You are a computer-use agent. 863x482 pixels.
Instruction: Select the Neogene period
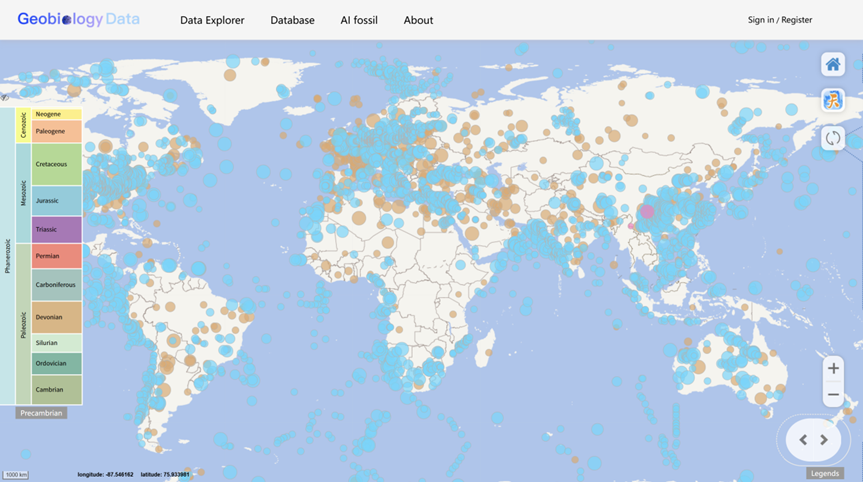(x=57, y=114)
